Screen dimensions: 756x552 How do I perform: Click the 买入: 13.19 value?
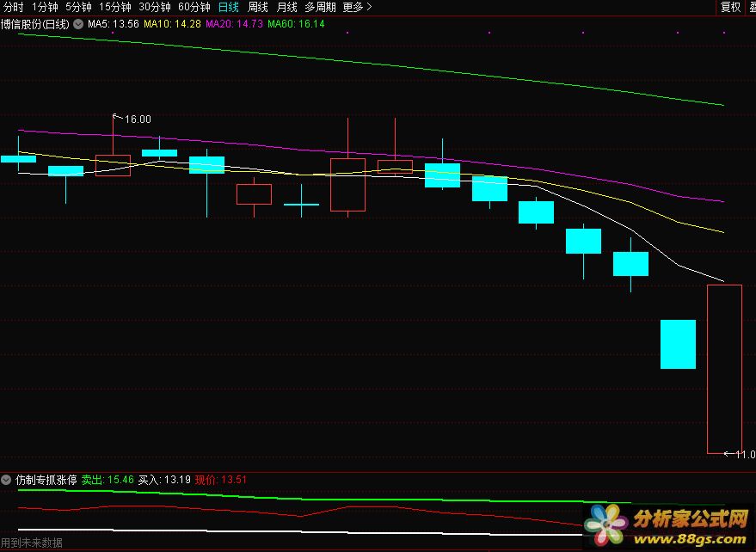click(x=164, y=480)
